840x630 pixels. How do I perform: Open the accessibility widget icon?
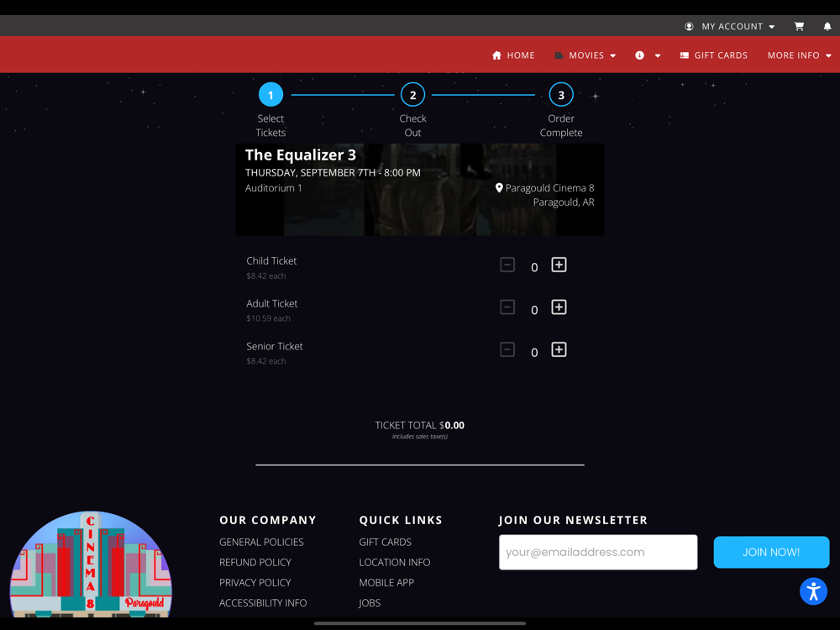[813, 591]
